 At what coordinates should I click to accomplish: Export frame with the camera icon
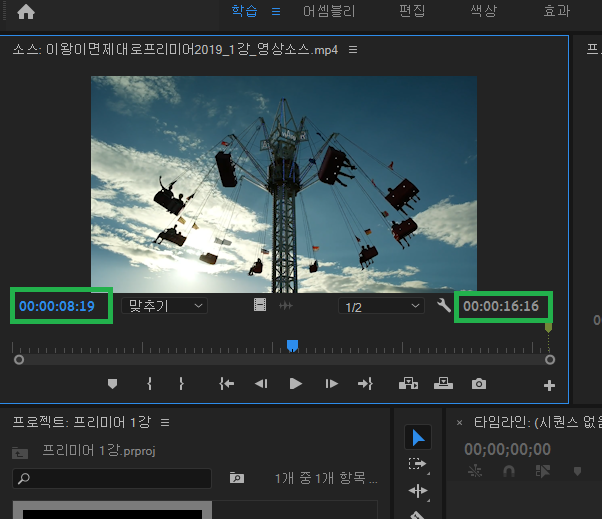[x=479, y=383]
